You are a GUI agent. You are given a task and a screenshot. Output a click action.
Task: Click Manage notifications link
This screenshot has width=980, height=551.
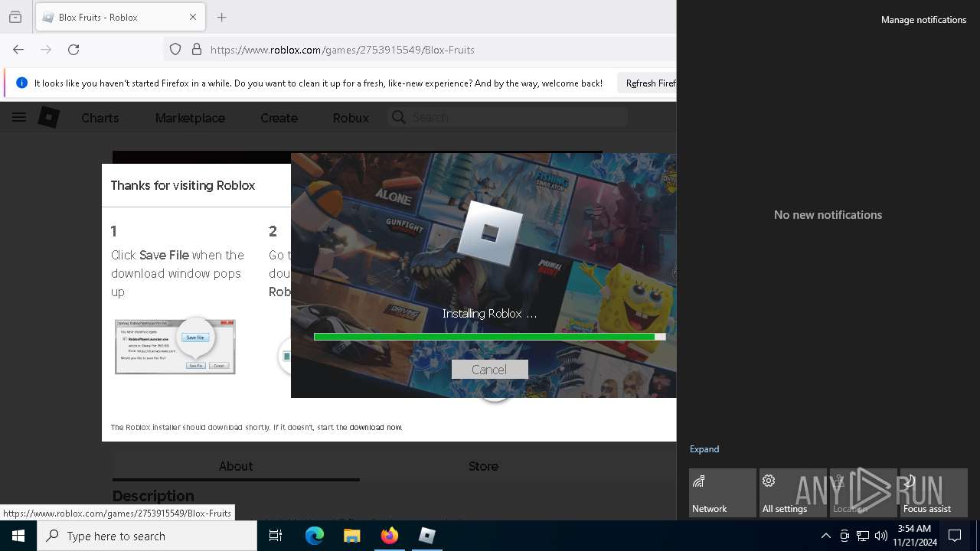point(923,20)
